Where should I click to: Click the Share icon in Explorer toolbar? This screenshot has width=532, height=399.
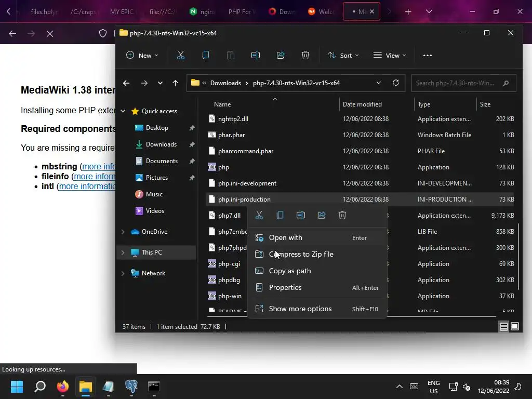coord(280,55)
